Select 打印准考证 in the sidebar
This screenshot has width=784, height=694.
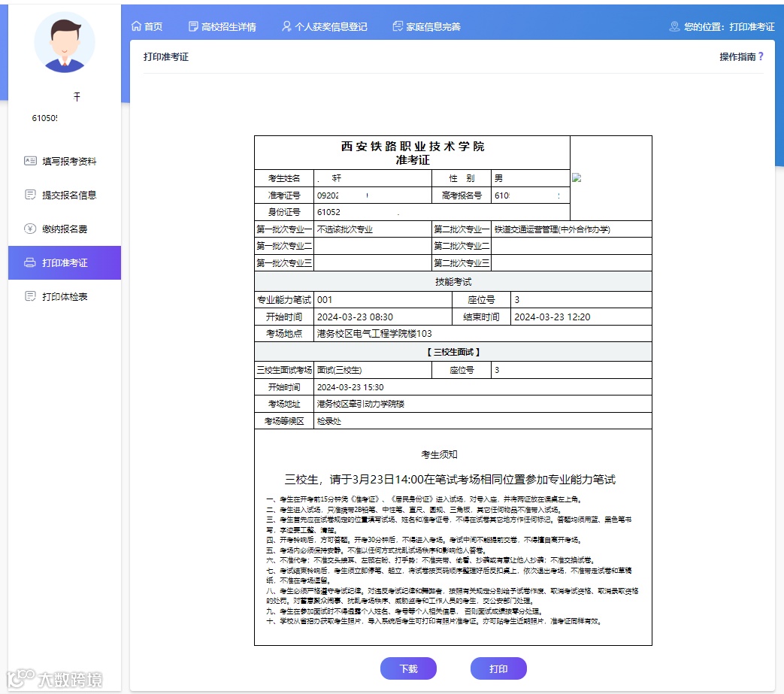click(65, 262)
